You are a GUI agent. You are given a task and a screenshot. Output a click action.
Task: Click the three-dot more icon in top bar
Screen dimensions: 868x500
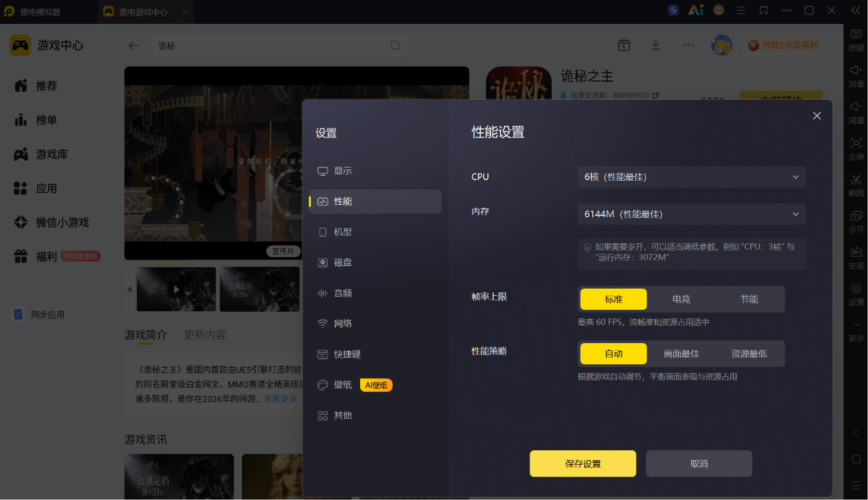tap(689, 45)
